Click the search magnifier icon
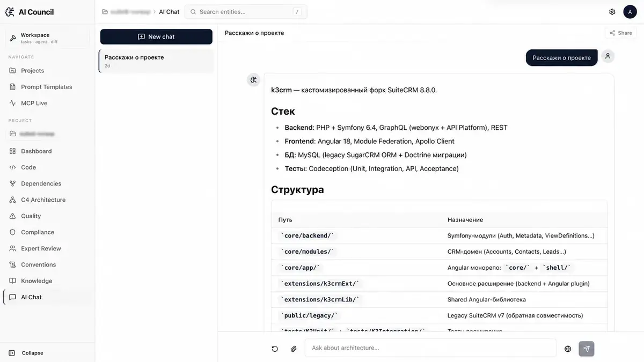This screenshot has height=362, width=644. tap(193, 12)
